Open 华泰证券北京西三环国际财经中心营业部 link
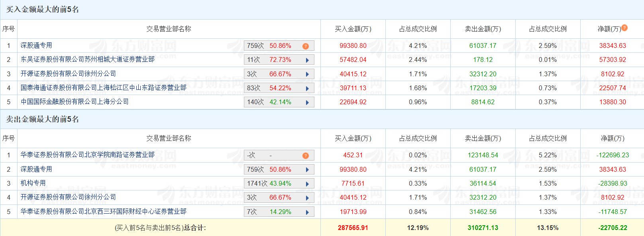 103,212
